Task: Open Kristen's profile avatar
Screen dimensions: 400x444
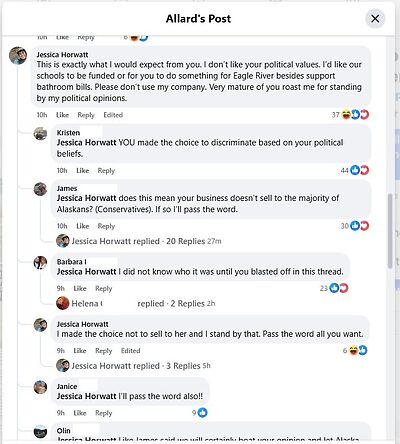Action: (x=40, y=133)
